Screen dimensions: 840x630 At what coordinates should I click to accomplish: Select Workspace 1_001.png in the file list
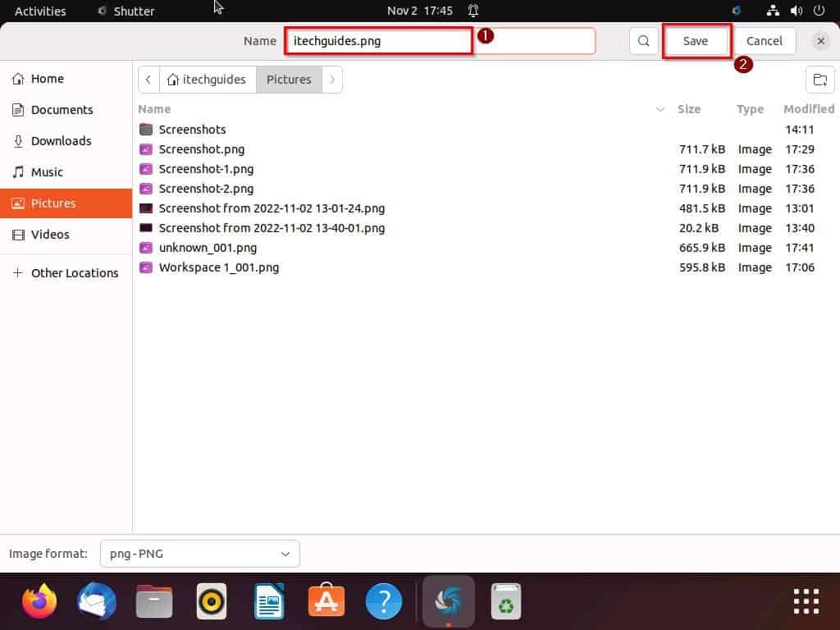click(218, 267)
